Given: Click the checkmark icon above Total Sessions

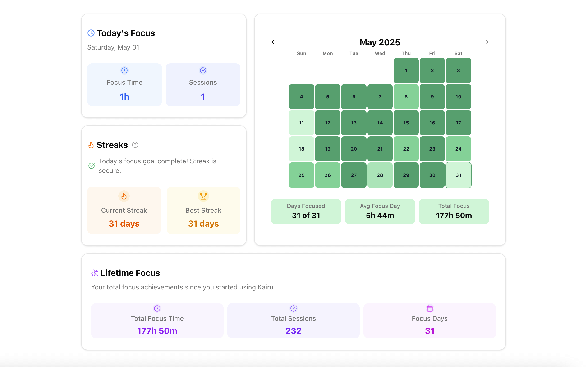Looking at the screenshot, I should pos(293,308).
